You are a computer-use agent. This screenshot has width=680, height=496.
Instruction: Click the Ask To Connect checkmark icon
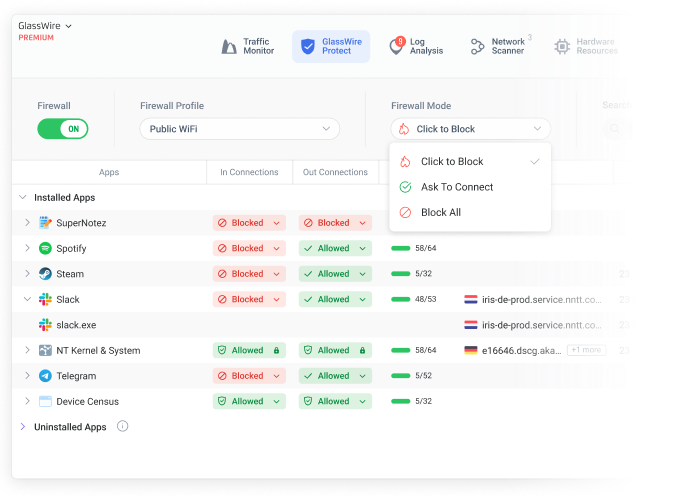click(405, 187)
